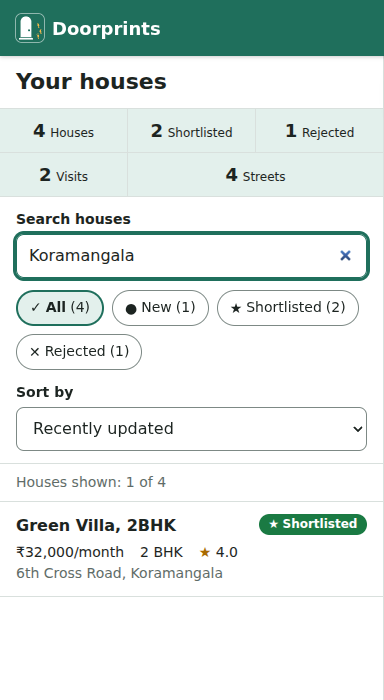384x700 pixels.
Task: Select the 4 Houses stat tile
Action: click(63, 131)
